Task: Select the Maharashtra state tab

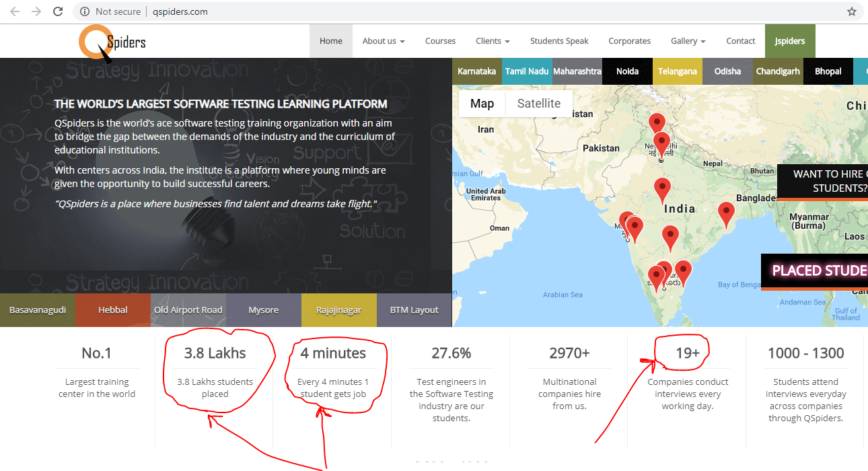Action: click(577, 71)
